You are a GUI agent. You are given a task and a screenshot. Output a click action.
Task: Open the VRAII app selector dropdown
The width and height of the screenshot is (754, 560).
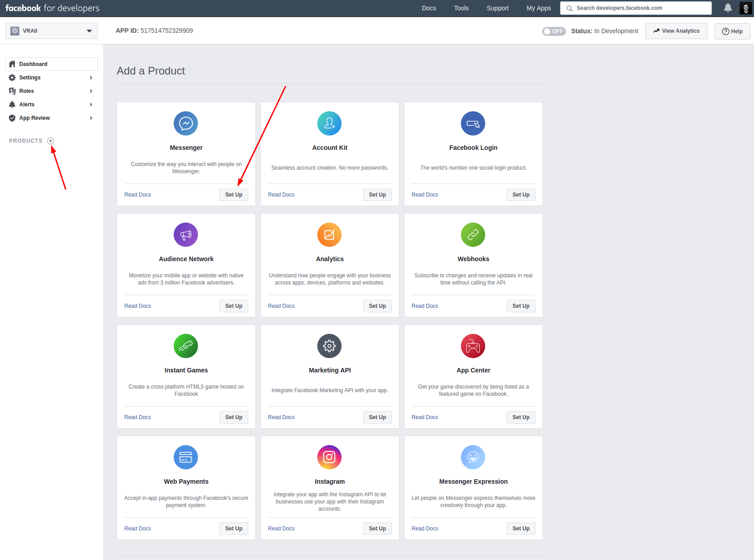pyautogui.click(x=52, y=31)
